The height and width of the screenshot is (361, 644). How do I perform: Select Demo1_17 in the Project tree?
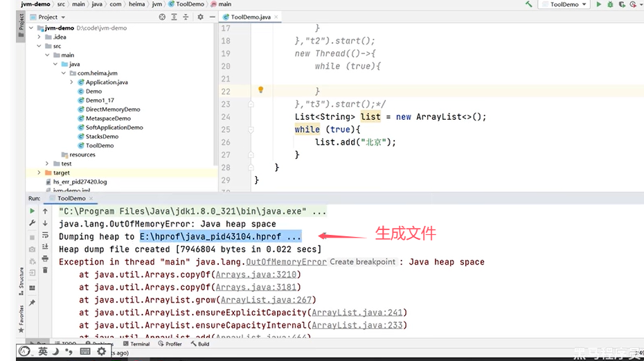coord(100,100)
